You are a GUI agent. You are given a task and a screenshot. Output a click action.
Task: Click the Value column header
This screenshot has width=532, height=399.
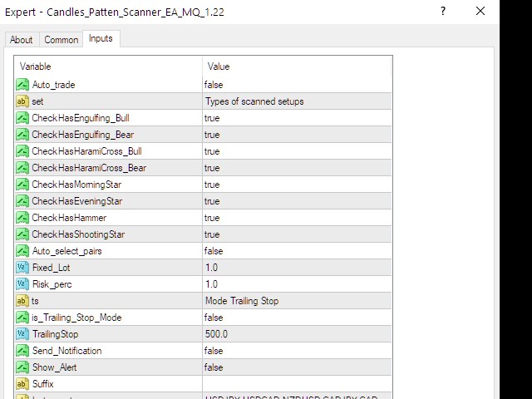[297, 66]
